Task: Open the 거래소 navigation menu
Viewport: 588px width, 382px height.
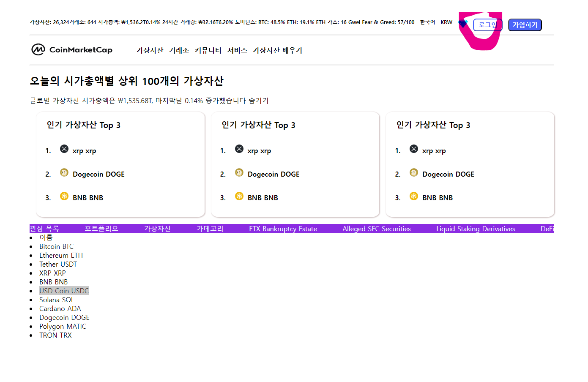Action: click(x=179, y=50)
